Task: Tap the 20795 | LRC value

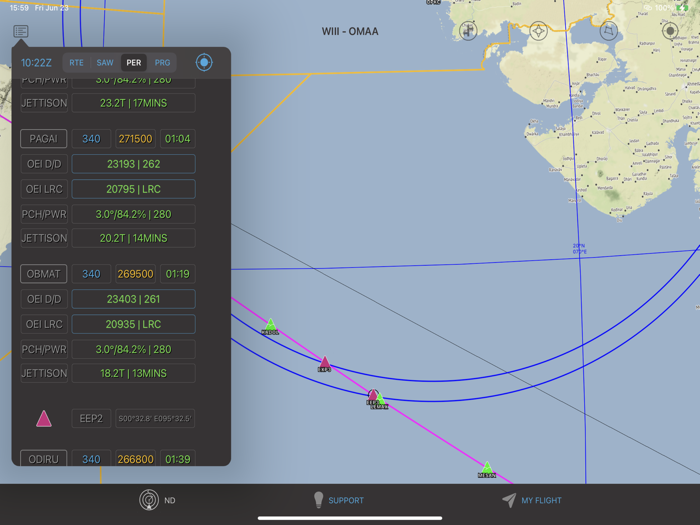Action: (133, 189)
